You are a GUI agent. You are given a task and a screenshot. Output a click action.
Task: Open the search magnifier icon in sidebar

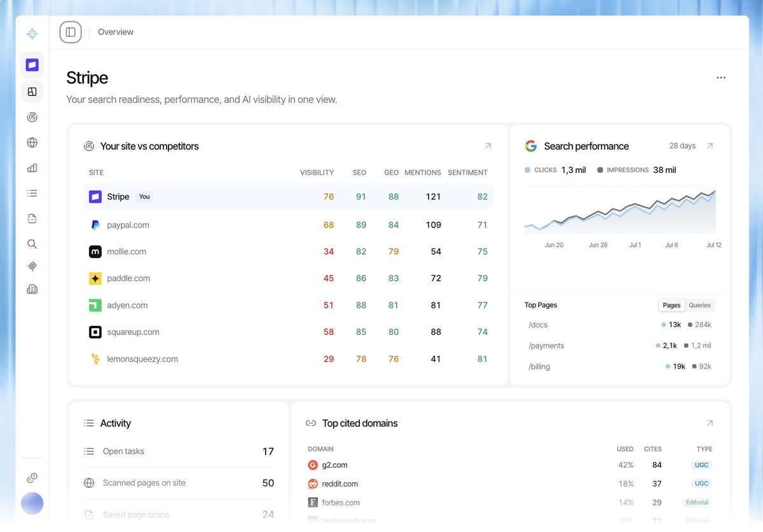[32, 244]
